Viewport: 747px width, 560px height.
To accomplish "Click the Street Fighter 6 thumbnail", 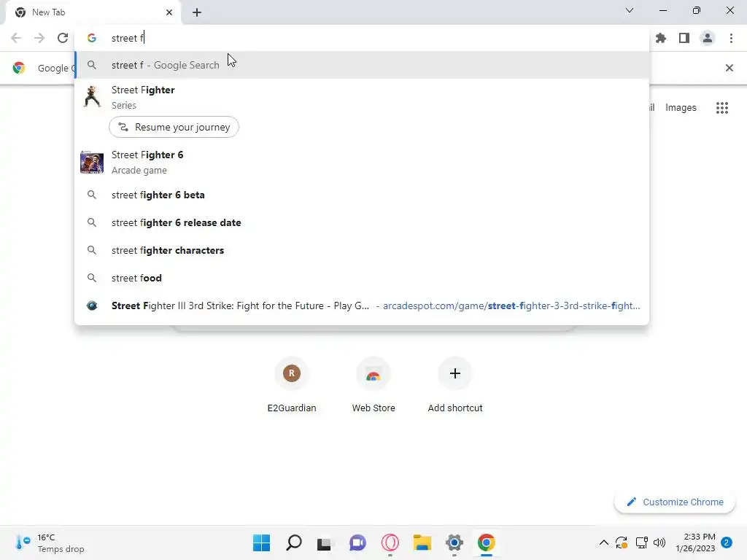I will pos(92,162).
